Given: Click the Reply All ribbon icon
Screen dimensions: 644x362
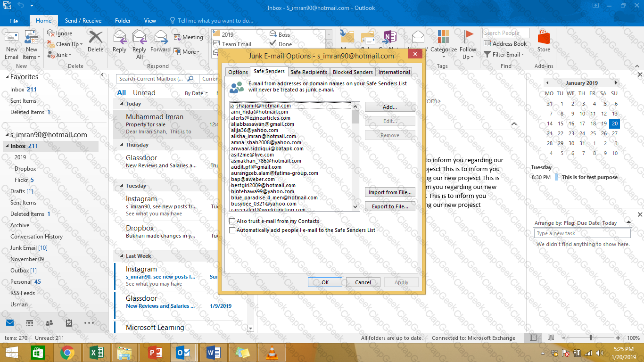Looking at the screenshot, I should (x=139, y=45).
